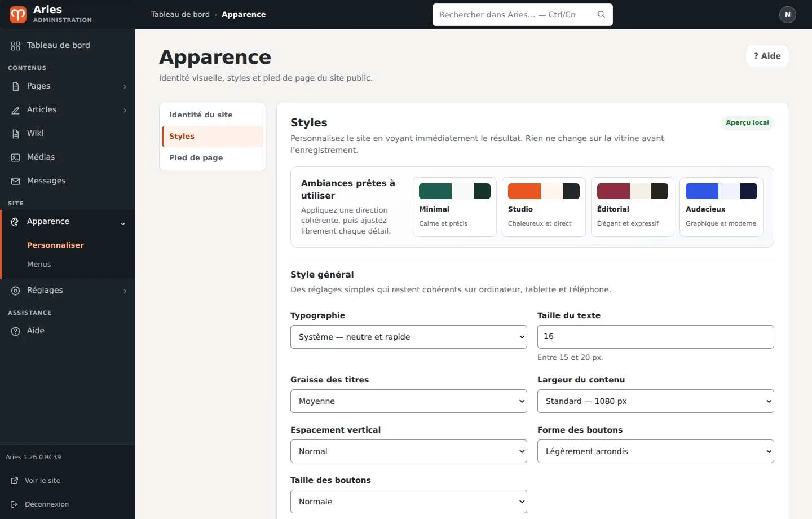The width and height of the screenshot is (812, 519).
Task: Click the Pages document icon
Action: pyautogui.click(x=15, y=86)
